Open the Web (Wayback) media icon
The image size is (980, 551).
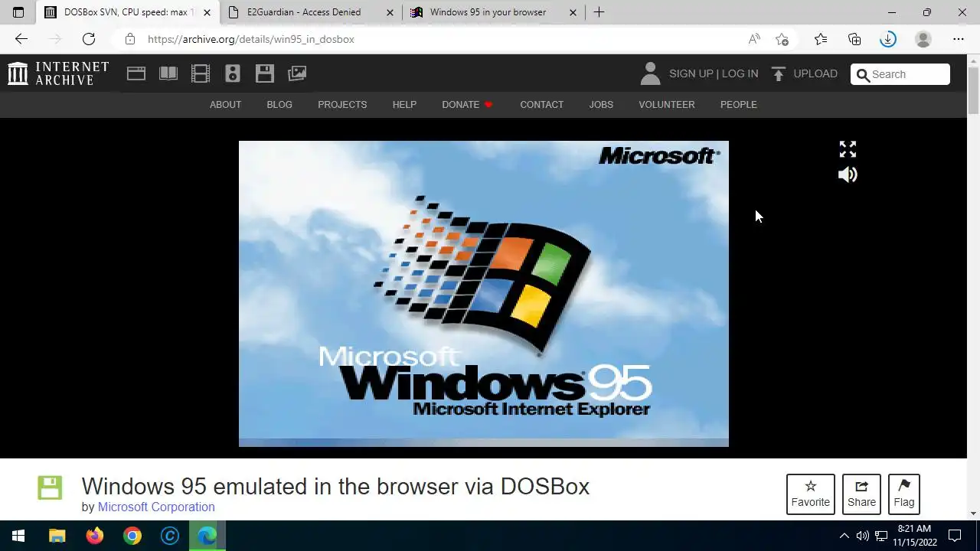(x=136, y=73)
